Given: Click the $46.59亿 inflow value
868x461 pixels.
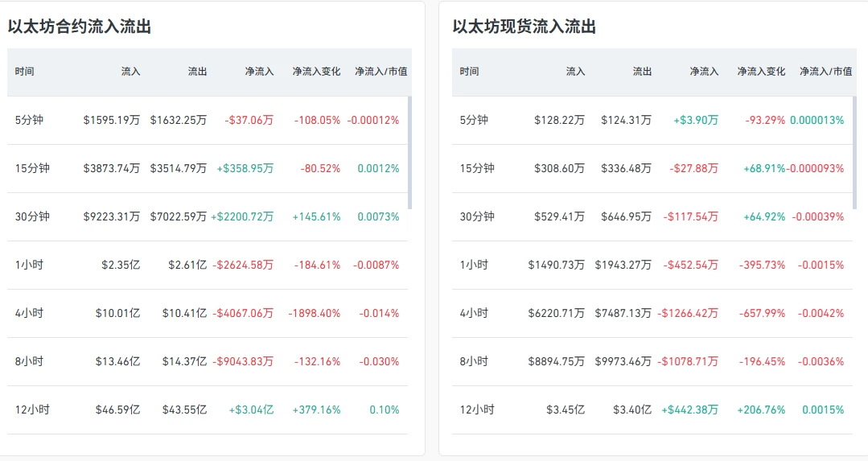Looking at the screenshot, I should coord(118,410).
